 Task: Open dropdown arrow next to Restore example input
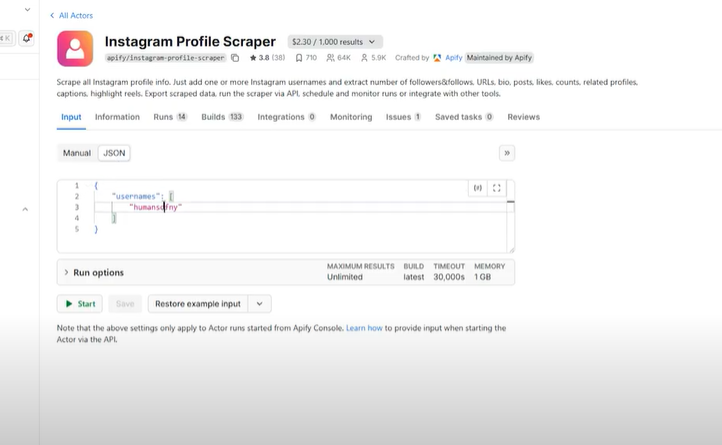coord(260,304)
